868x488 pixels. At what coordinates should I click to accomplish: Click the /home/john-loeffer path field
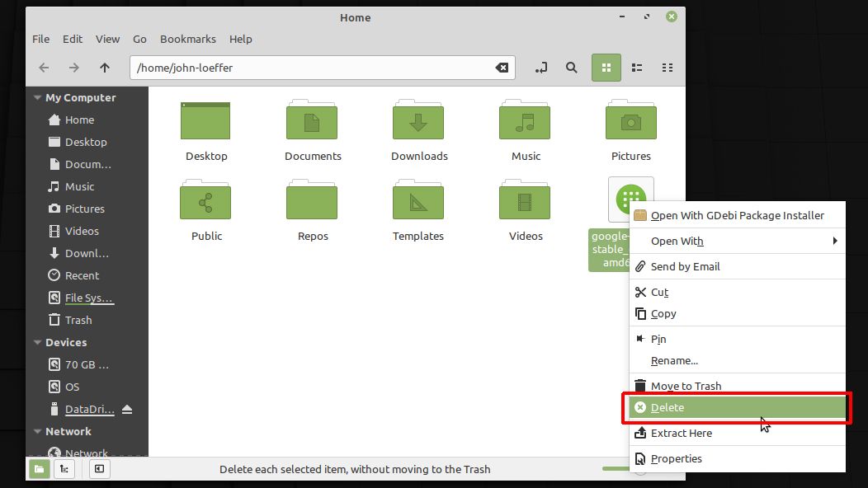(x=314, y=68)
